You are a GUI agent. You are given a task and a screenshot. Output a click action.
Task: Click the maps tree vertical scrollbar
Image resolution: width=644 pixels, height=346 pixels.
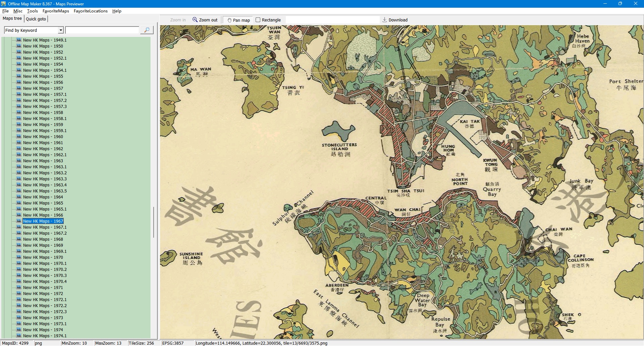coord(154,222)
